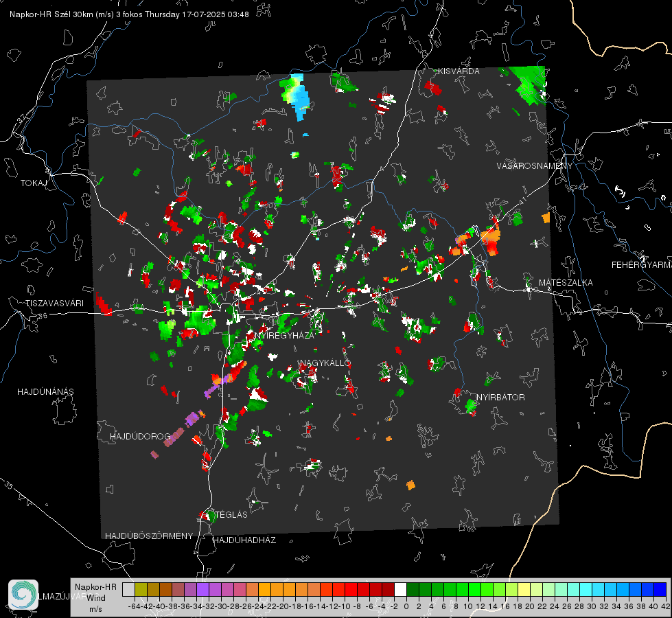Viewport: 672px width, 618px height.
Task: Click the purple echo streak beside HAJDÚDOROG
Action: tap(176, 435)
